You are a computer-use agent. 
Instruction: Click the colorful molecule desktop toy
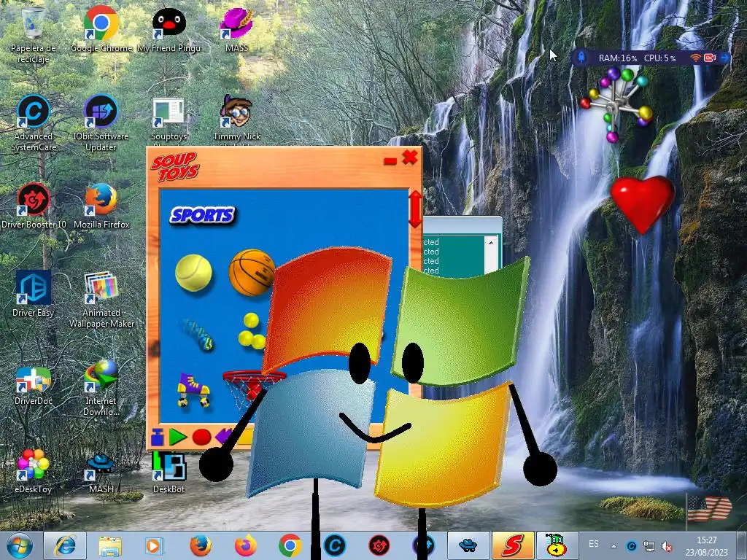point(616,105)
